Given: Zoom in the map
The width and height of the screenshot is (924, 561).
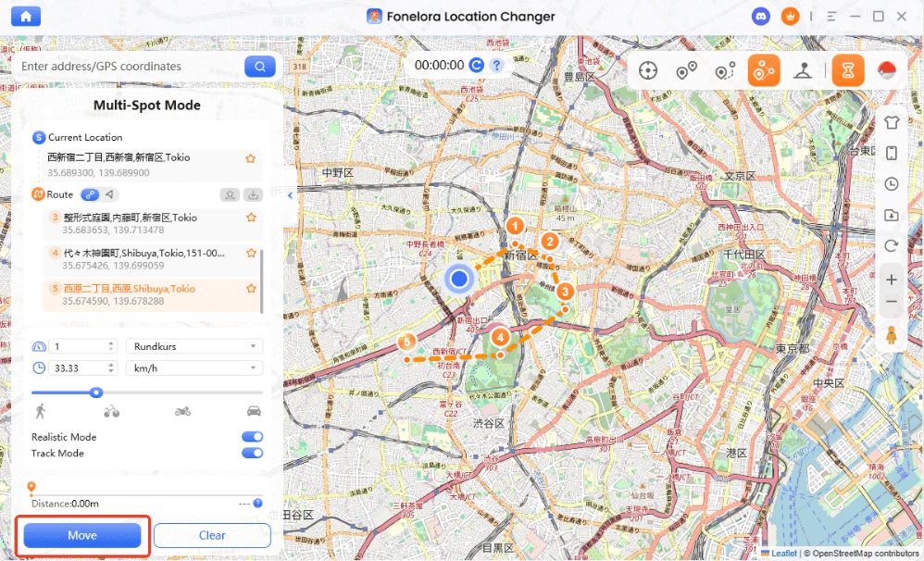Looking at the screenshot, I should coord(892,280).
